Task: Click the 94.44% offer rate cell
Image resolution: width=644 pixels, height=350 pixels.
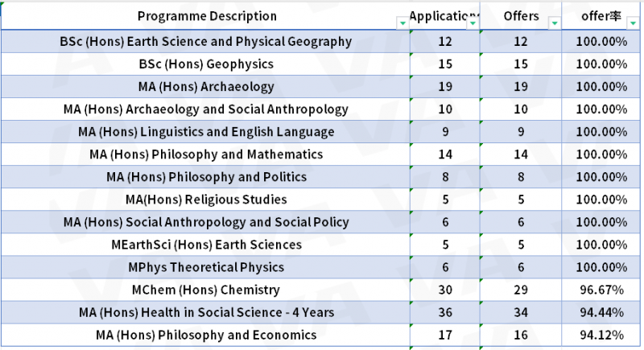Action: [601, 312]
